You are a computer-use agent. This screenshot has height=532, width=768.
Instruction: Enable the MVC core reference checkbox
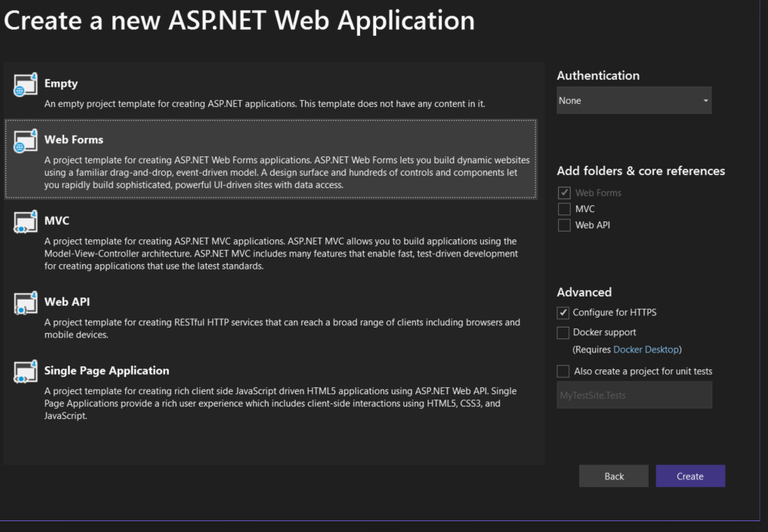click(x=564, y=209)
